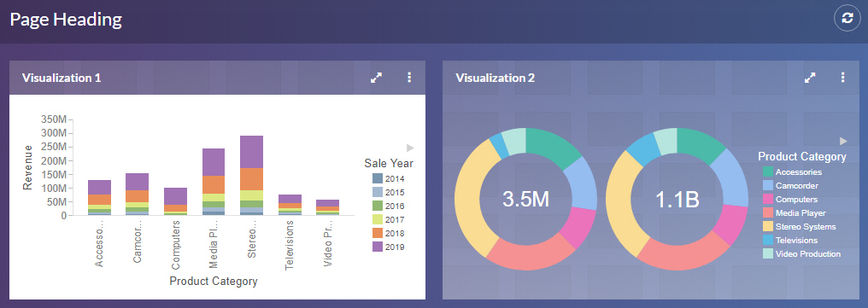This screenshot has height=308, width=868.
Task: Toggle the 2017 legend entry
Action: (x=389, y=219)
